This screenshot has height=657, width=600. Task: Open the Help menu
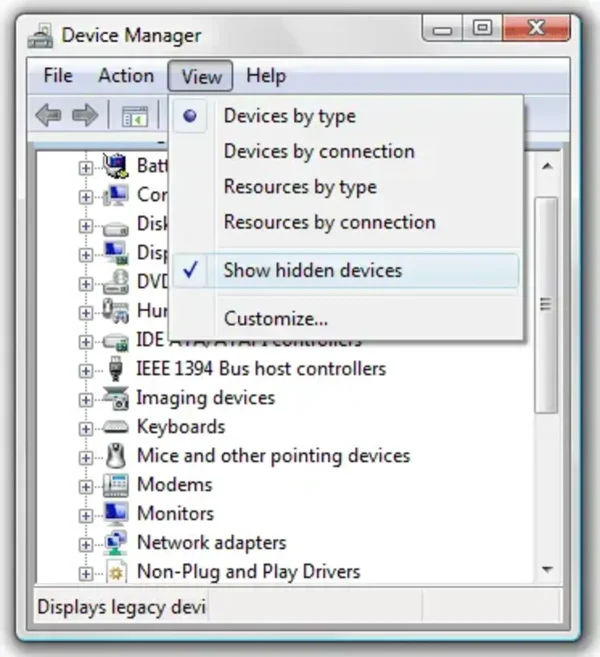266,76
